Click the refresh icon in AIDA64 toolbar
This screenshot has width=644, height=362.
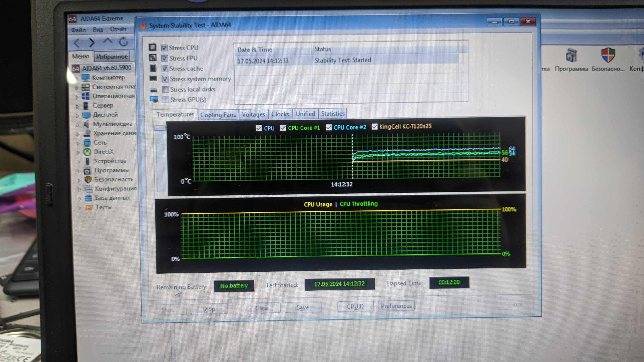(x=123, y=41)
